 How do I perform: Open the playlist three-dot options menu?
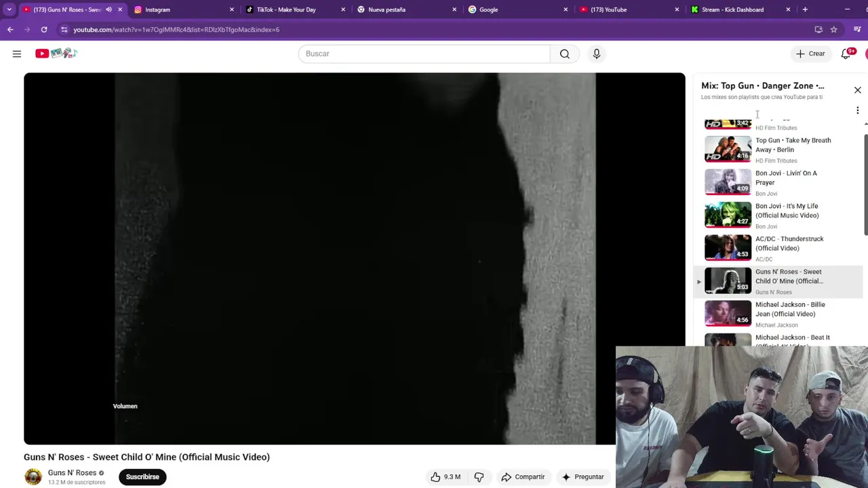pyautogui.click(x=857, y=110)
